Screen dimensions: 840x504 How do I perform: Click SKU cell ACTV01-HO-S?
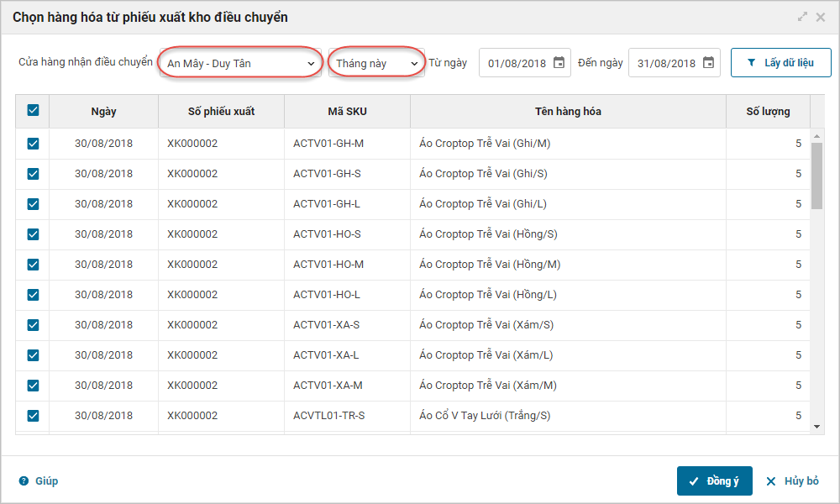[x=347, y=234]
